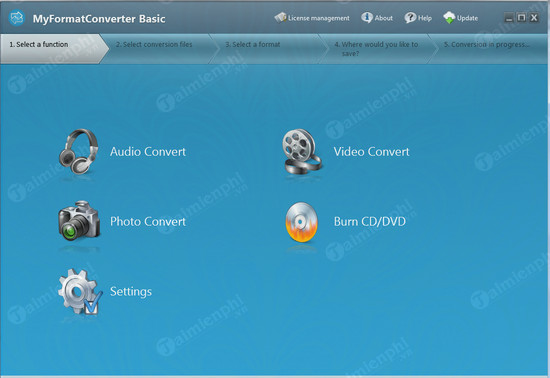Click the film reel Video Convert icon
Image resolution: width=550 pixels, height=378 pixels.
pos(302,151)
